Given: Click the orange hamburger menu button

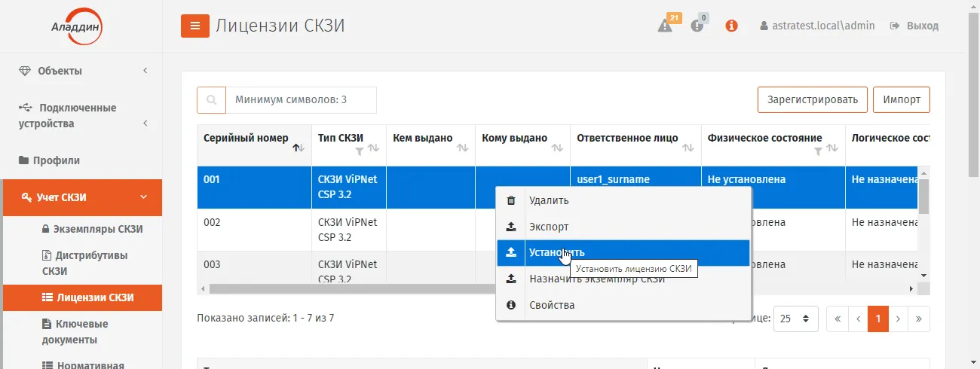Looking at the screenshot, I should 195,26.
